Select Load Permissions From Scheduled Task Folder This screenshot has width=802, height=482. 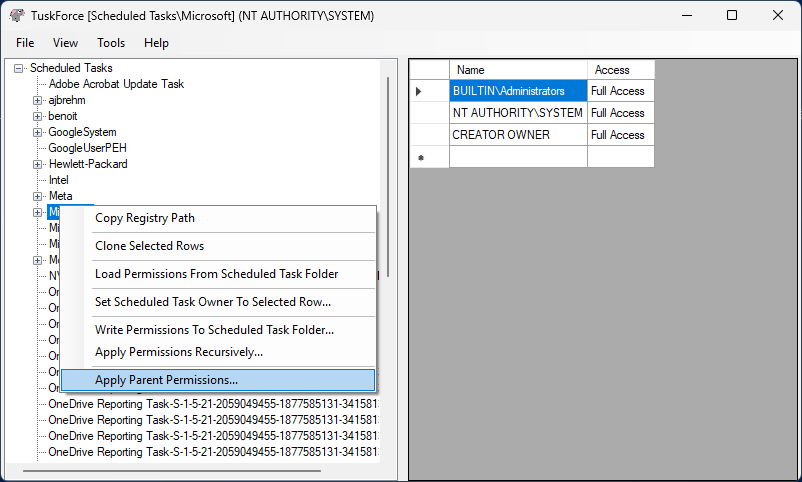coord(216,274)
